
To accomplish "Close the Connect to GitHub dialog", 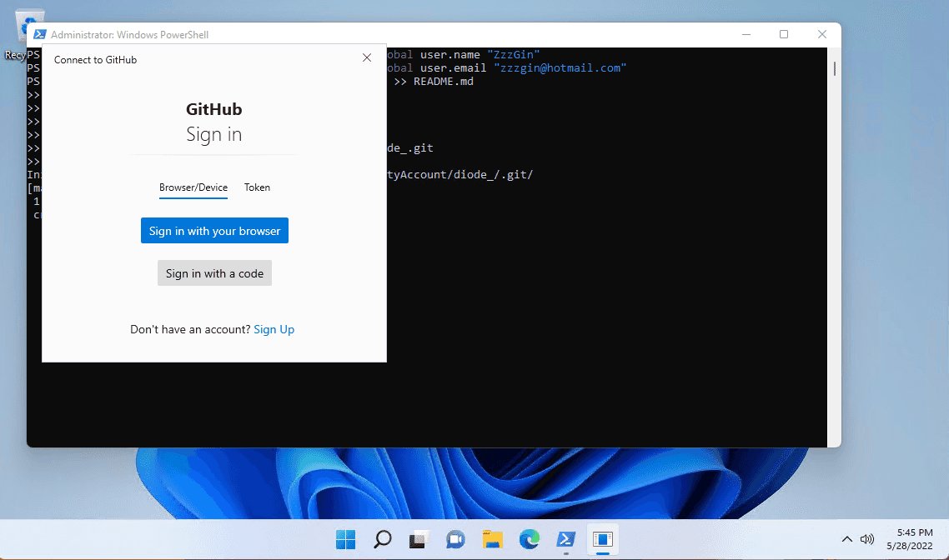I will pyautogui.click(x=367, y=57).
